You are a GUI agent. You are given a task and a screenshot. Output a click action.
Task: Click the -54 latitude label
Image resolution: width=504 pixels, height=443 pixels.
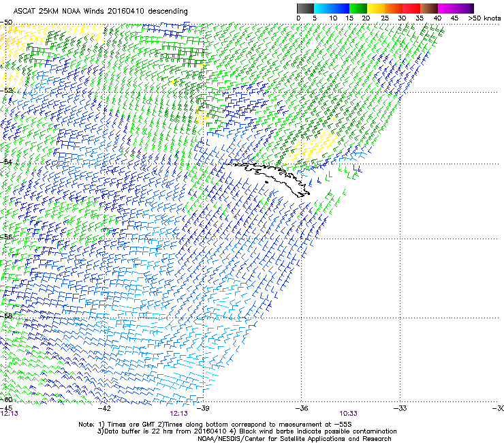tap(6, 162)
